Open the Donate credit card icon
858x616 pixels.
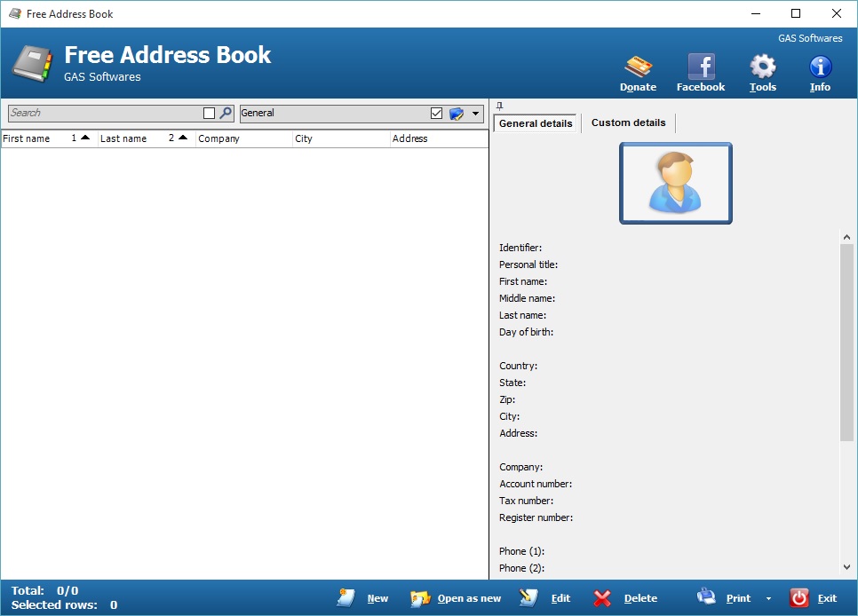click(638, 67)
